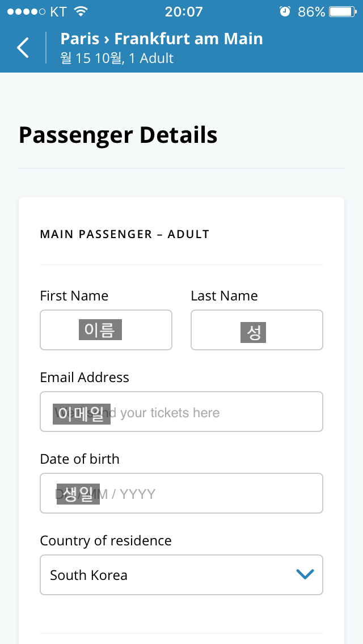
Task: Tap the Main Passenger – Adult section label
Action: (x=125, y=234)
